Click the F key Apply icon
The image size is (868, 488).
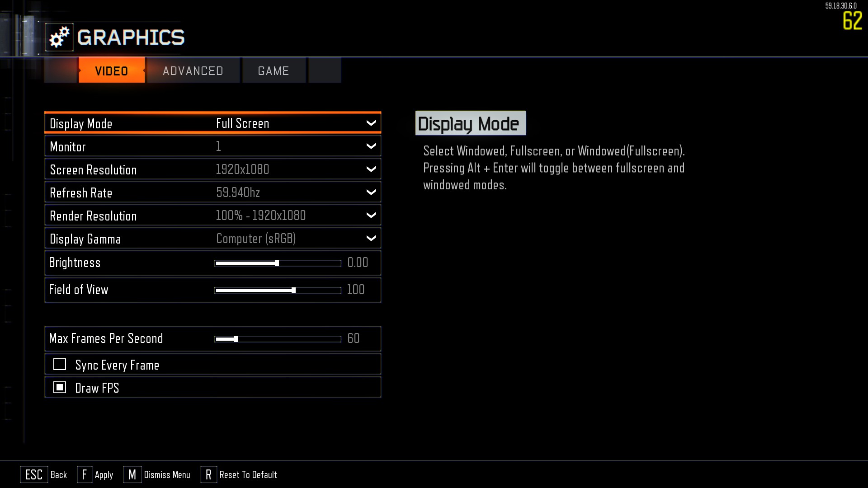point(85,474)
